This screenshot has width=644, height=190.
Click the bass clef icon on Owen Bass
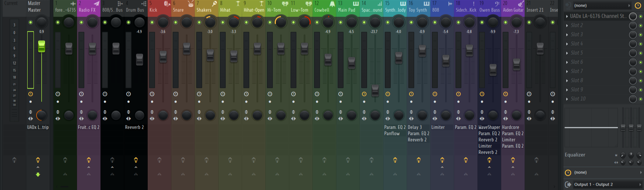pos(497,4)
